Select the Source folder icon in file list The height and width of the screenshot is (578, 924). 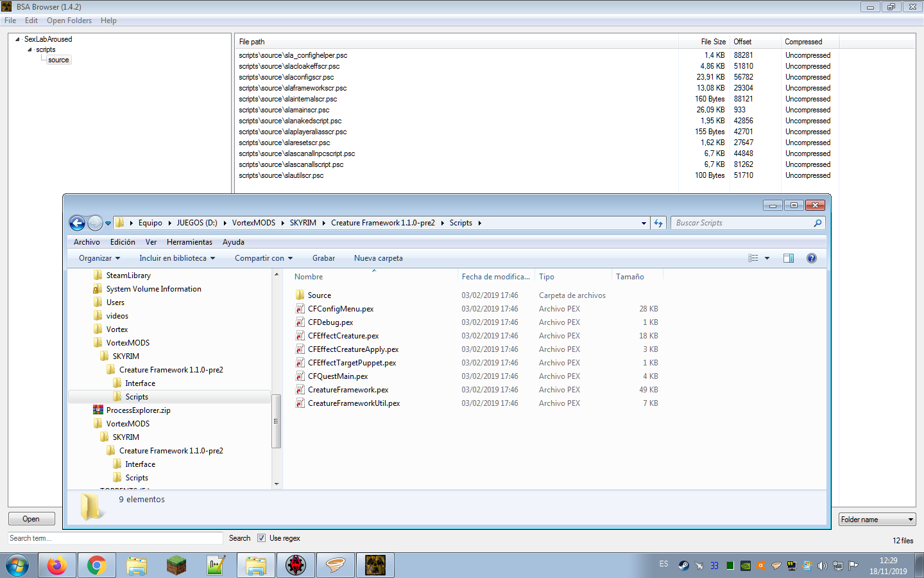tap(300, 295)
